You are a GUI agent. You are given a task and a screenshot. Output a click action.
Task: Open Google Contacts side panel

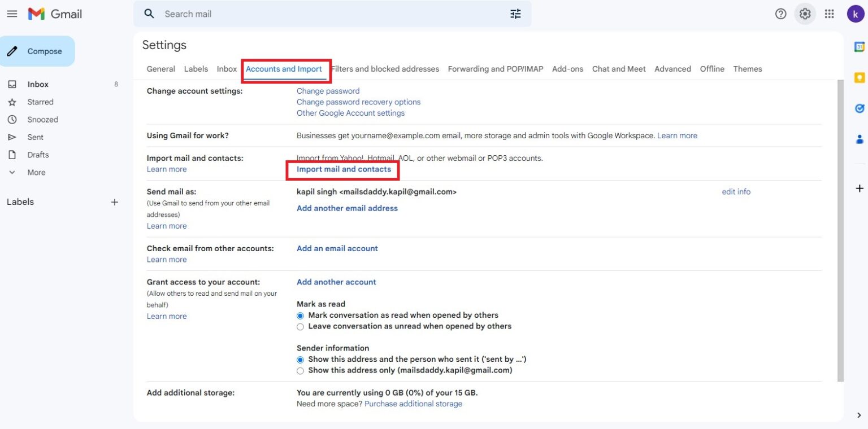pyautogui.click(x=860, y=139)
